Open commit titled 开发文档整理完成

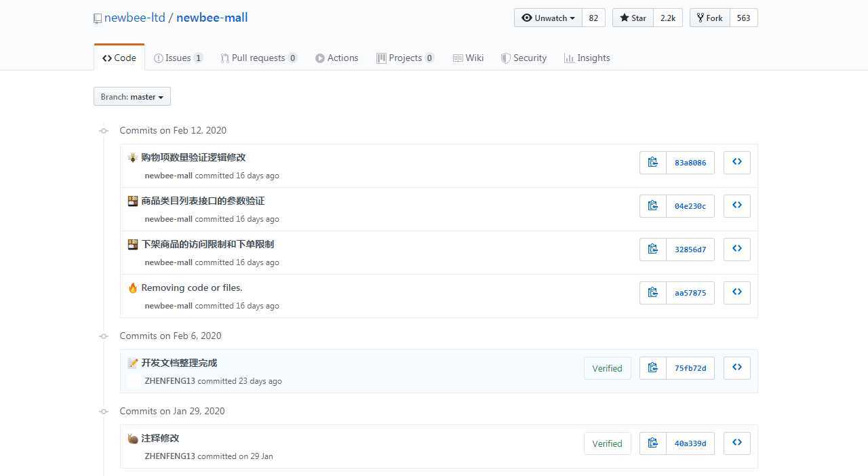[x=179, y=363]
